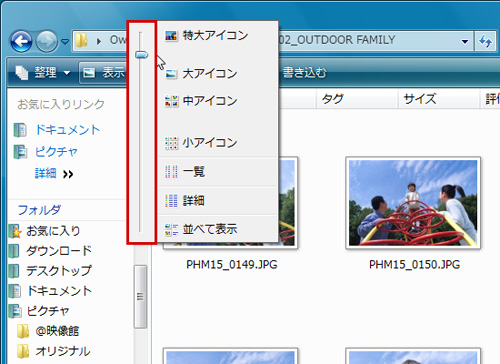Sort by the タグ column header

coord(357,99)
